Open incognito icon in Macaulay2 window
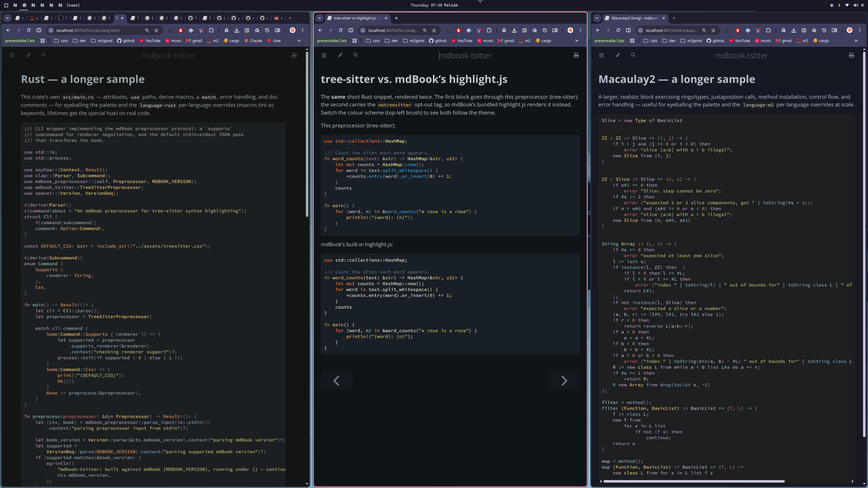The image size is (868, 488). coord(783,30)
